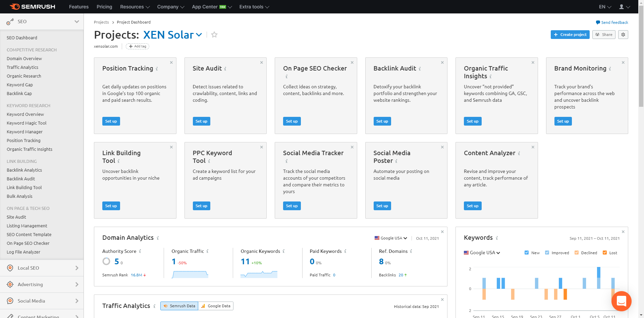Show info icon for Authority Score

tap(140, 251)
